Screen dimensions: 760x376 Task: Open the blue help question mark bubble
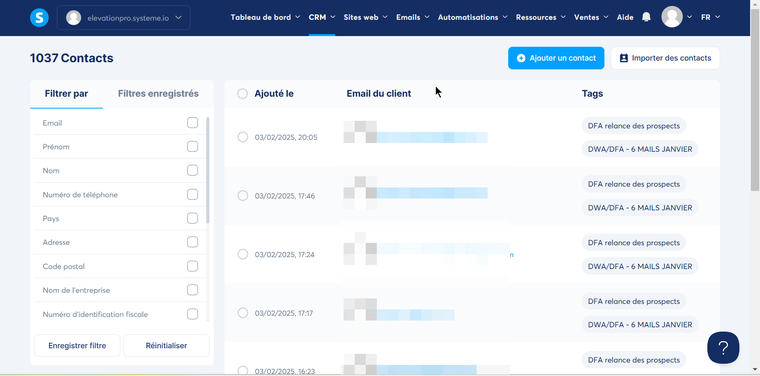(x=723, y=347)
